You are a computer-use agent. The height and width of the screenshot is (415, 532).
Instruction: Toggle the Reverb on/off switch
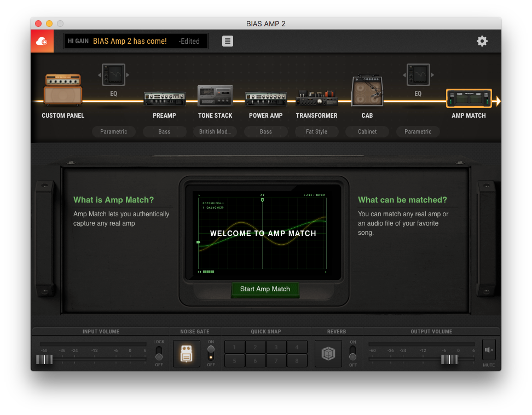353,353
